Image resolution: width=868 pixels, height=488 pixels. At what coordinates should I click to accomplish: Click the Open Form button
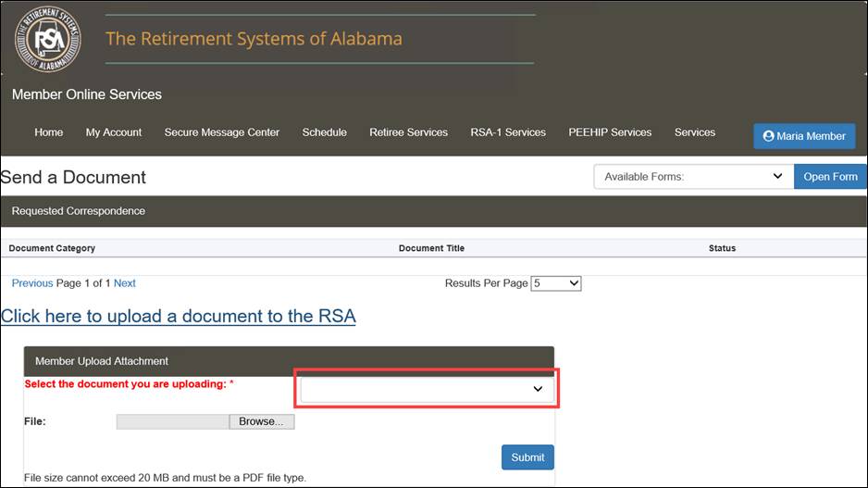click(x=830, y=177)
